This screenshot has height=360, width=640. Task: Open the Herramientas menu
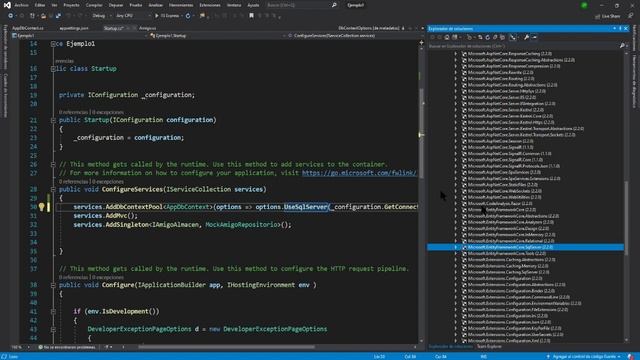181,5
